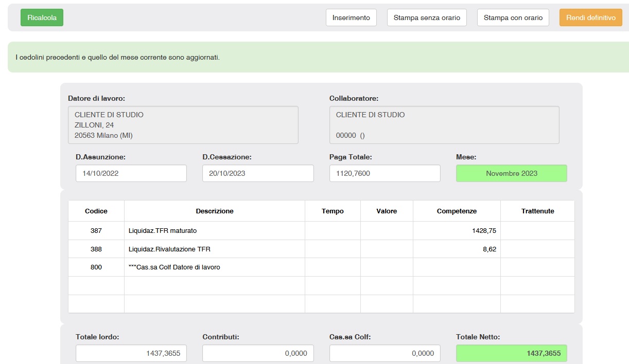
Task: Print payslip with Stampa con orario
Action: (x=513, y=17)
